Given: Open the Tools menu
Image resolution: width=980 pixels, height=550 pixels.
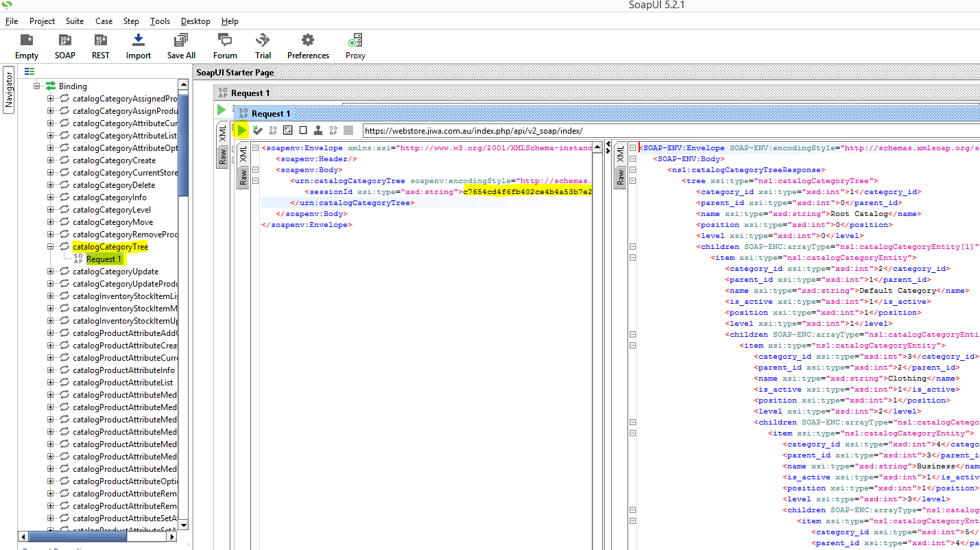Looking at the screenshot, I should point(160,21).
